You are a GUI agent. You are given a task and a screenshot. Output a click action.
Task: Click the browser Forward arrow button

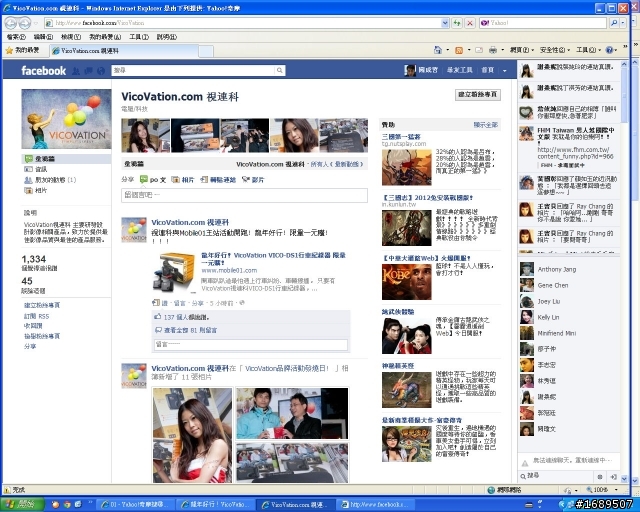[24, 23]
